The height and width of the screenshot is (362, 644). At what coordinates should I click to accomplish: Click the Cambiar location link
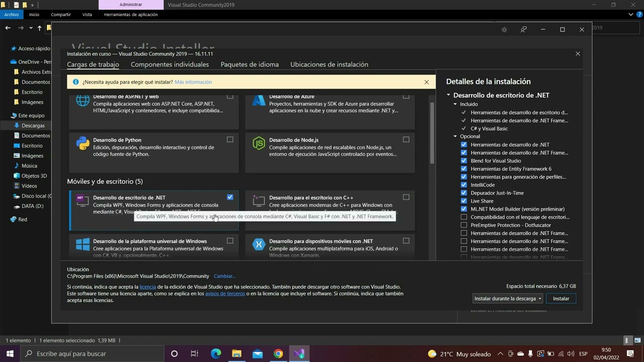tap(224, 276)
